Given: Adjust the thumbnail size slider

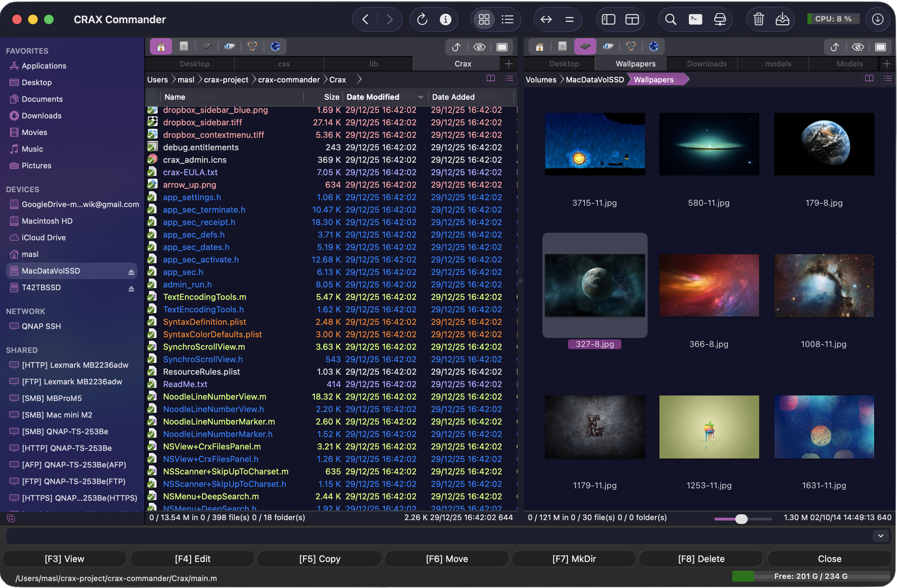Looking at the screenshot, I should 741,519.
